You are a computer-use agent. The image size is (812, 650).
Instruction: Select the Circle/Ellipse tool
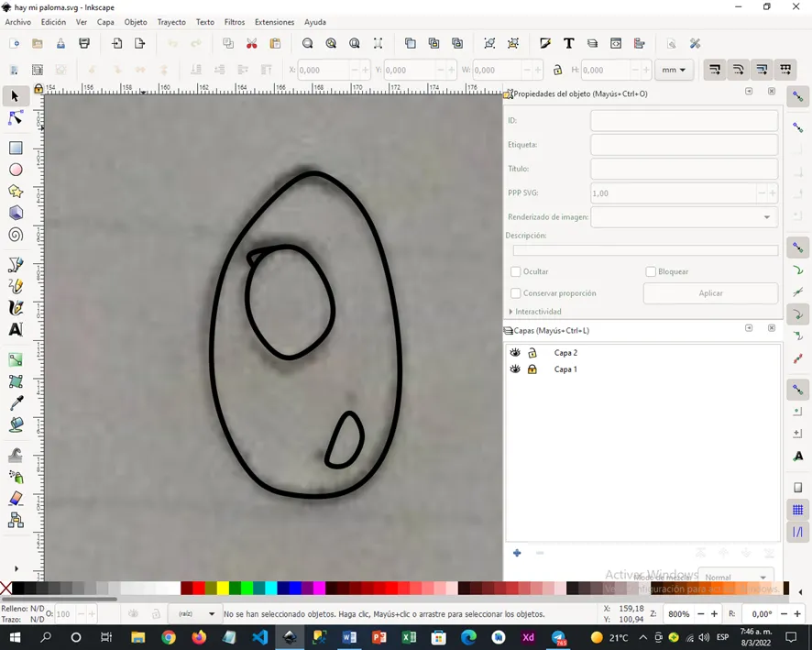coord(16,170)
